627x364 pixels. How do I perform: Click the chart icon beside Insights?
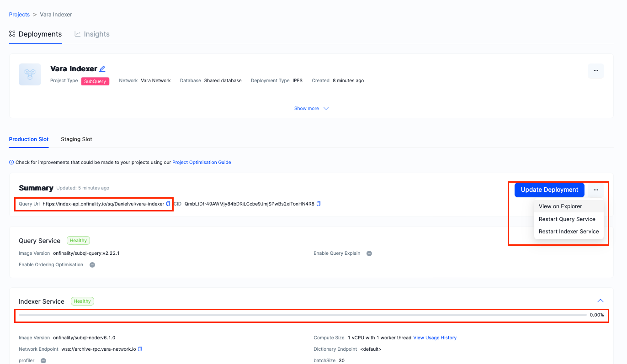pos(77,34)
